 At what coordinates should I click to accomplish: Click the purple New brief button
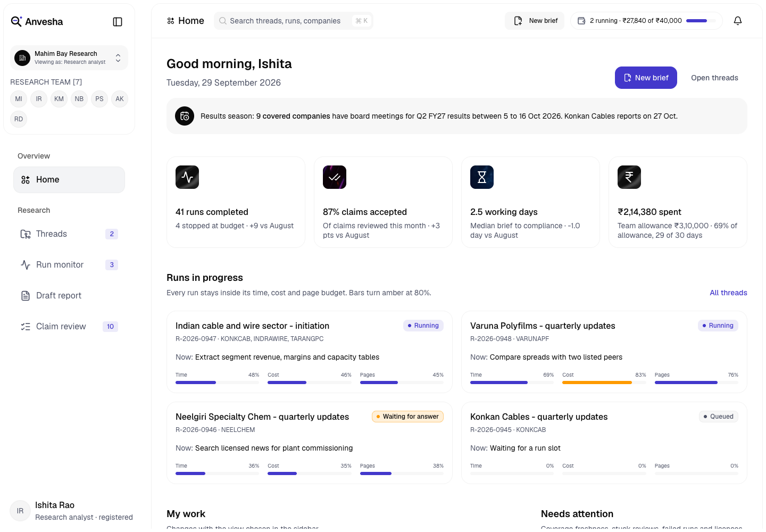(646, 78)
